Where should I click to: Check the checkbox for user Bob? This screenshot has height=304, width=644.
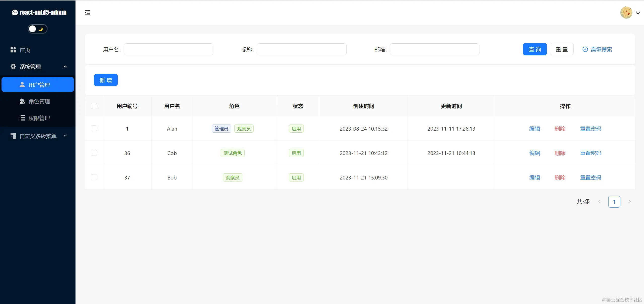click(x=94, y=177)
